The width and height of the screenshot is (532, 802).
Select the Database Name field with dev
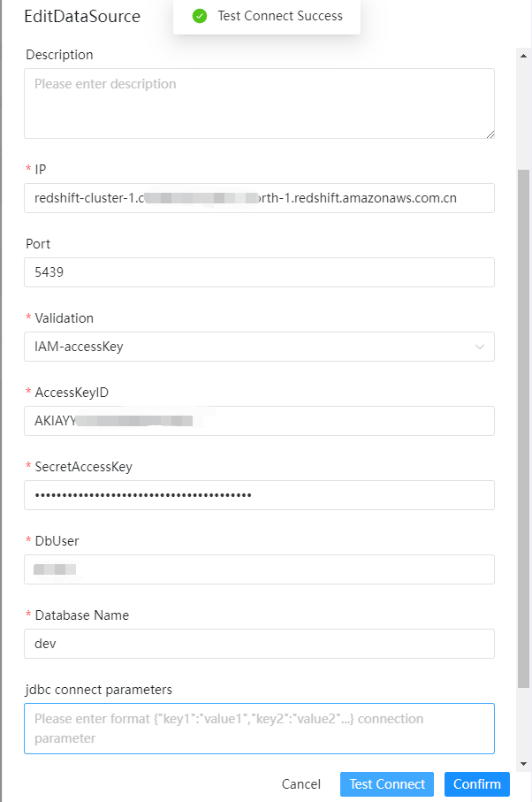[x=259, y=644]
